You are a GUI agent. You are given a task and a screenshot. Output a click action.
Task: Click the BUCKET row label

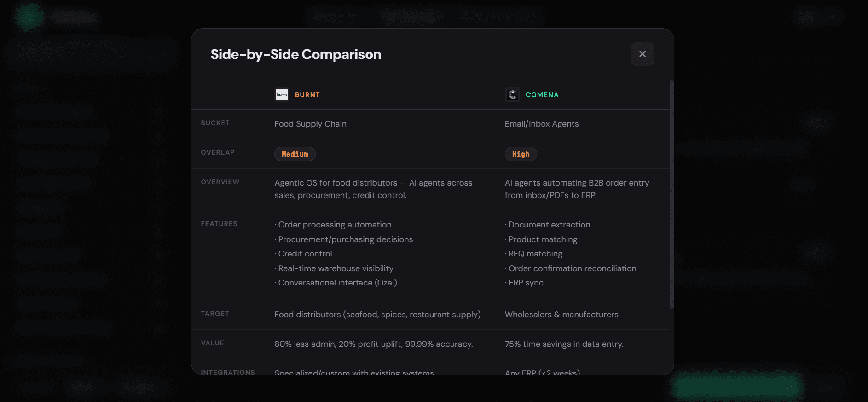215,123
